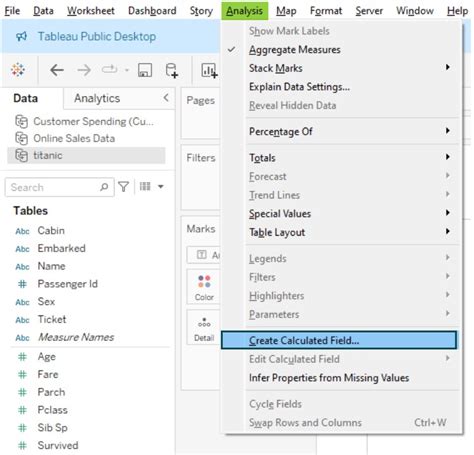
Task: Click the Customer Spending data source icon
Action: [x=22, y=121]
